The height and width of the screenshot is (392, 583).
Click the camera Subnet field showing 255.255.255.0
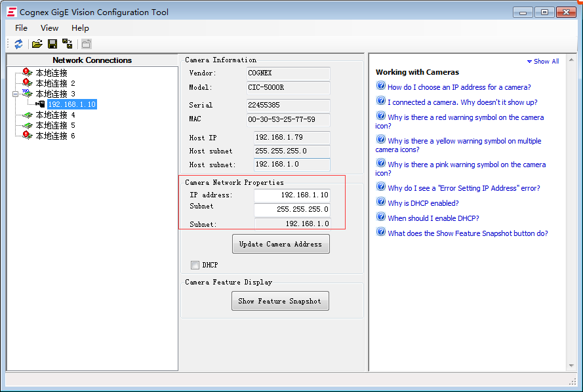tap(292, 210)
